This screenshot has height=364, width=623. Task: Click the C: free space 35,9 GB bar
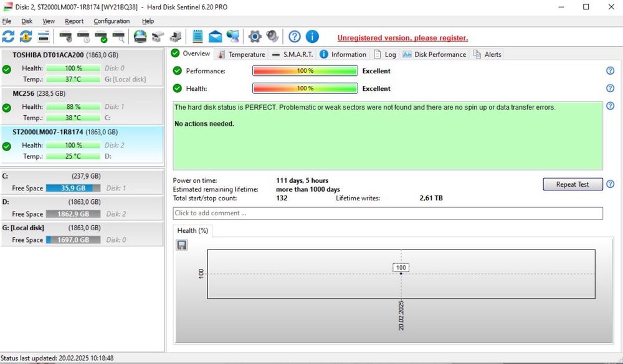pos(73,188)
